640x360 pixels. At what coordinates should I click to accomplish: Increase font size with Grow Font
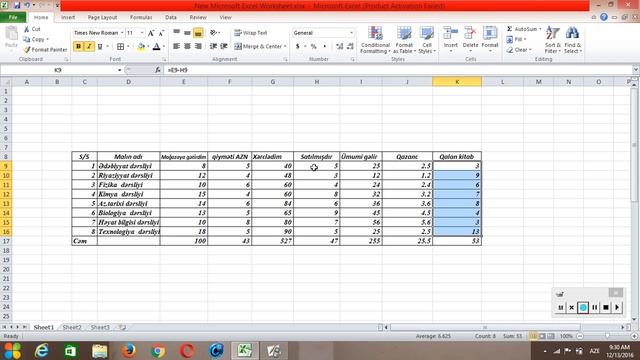pyautogui.click(x=151, y=33)
